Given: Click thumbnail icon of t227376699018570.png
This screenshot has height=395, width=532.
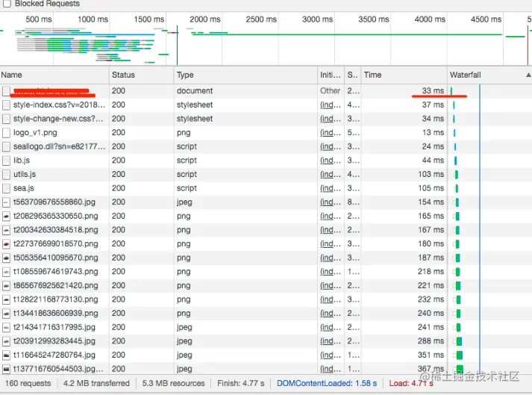Looking at the screenshot, I should [6, 244].
